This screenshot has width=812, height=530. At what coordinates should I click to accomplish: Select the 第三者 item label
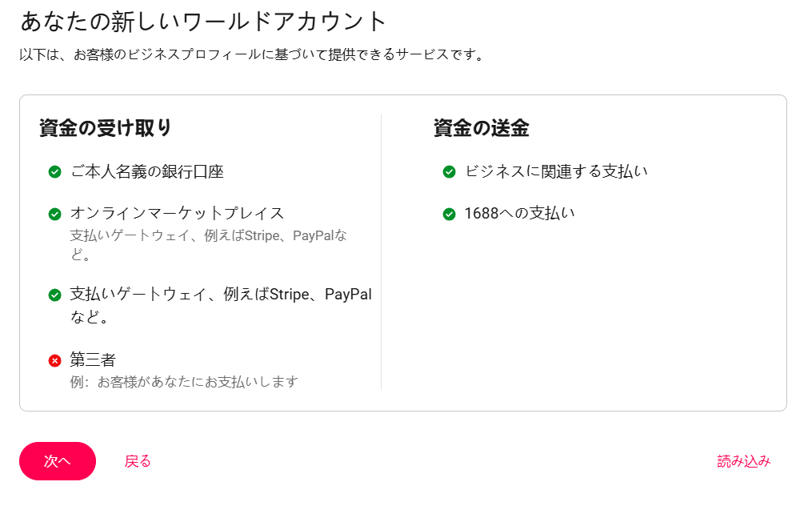[x=93, y=359]
